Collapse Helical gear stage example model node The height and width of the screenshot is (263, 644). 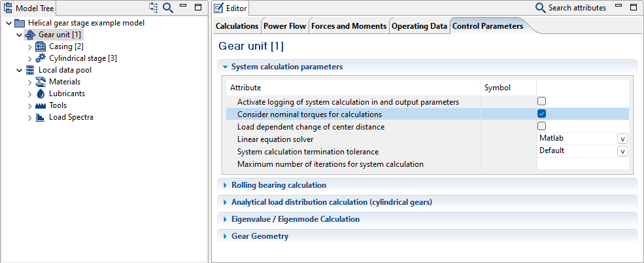9,24
